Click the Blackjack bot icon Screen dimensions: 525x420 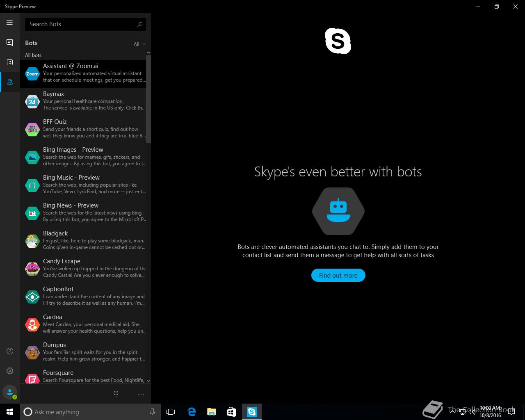click(32, 241)
